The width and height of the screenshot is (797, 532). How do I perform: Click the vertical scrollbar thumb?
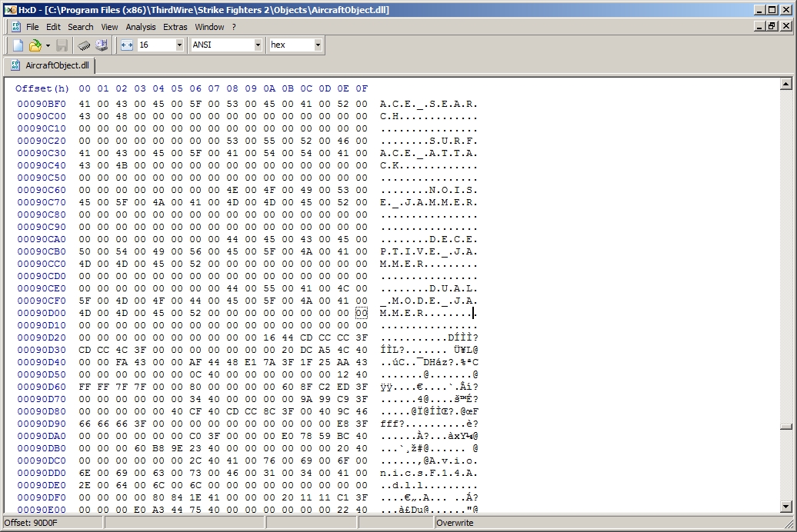click(x=785, y=427)
